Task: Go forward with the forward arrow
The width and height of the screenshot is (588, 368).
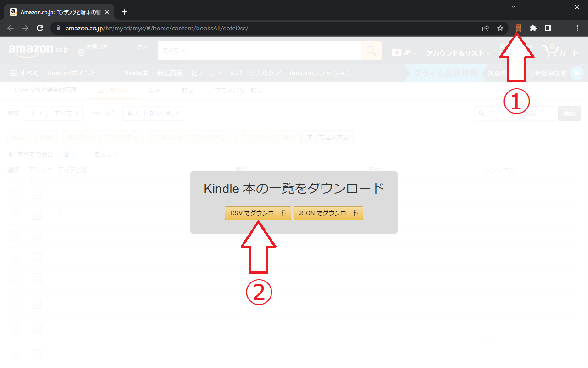Action: click(25, 28)
